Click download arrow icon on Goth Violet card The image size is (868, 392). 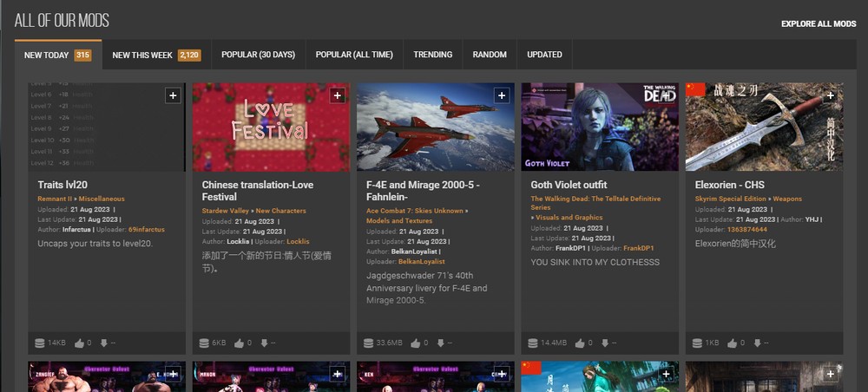604,343
